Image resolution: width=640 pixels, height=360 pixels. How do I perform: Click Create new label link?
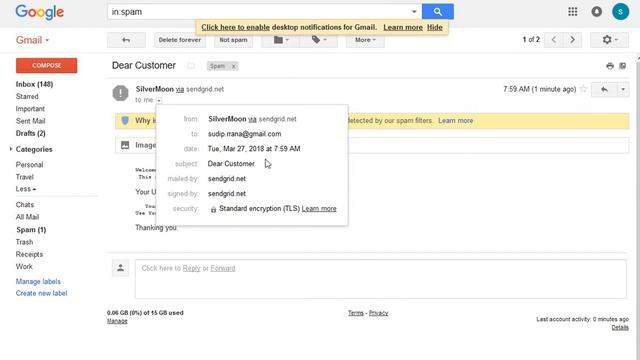point(41,293)
